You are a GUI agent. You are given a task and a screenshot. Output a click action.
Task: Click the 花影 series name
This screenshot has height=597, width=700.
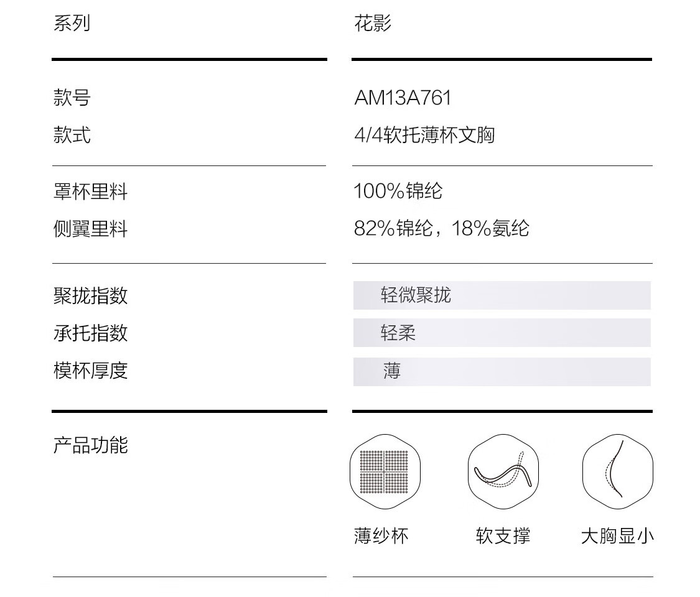(373, 23)
